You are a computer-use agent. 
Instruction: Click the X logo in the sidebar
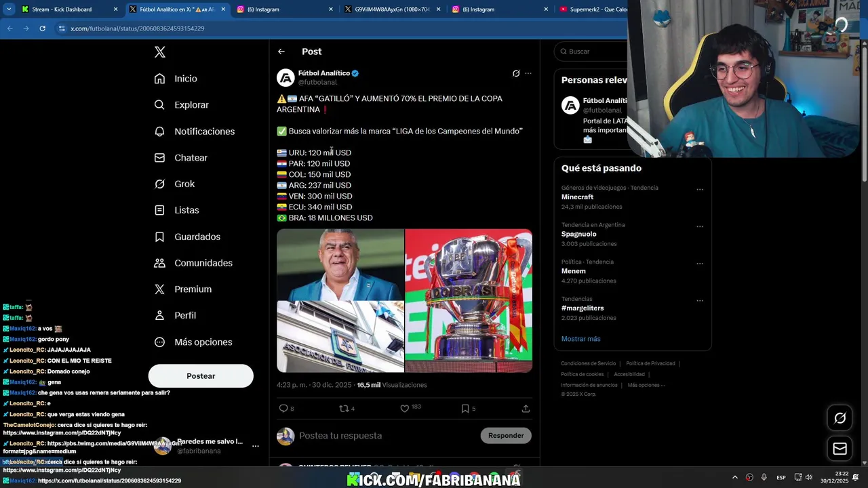160,52
